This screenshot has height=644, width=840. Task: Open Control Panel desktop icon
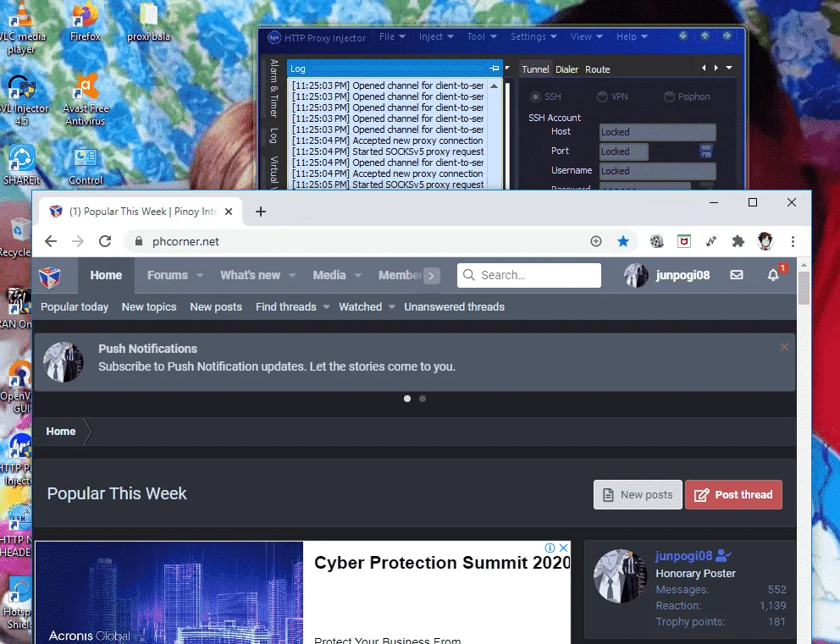[86, 166]
